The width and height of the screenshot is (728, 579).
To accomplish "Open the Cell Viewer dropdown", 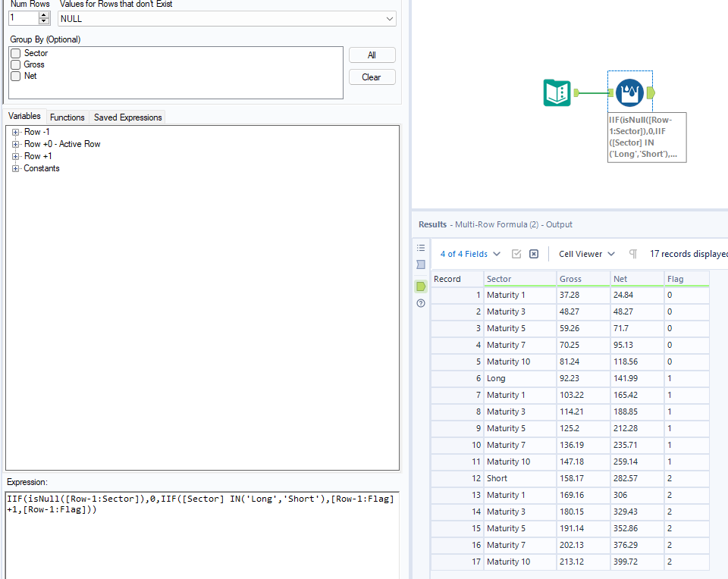I will [x=586, y=254].
